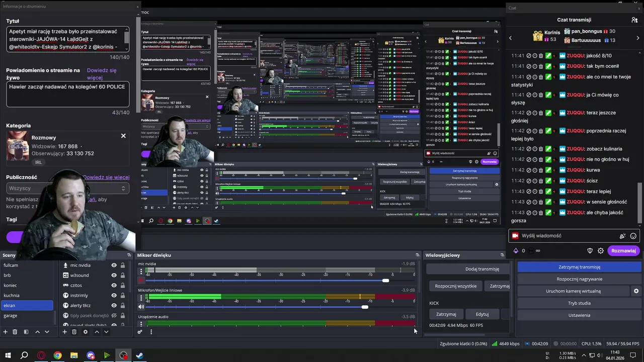The height and width of the screenshot is (362, 644).
Task: Toggle visibility of alerty tłcz source
Action: click(x=114, y=306)
